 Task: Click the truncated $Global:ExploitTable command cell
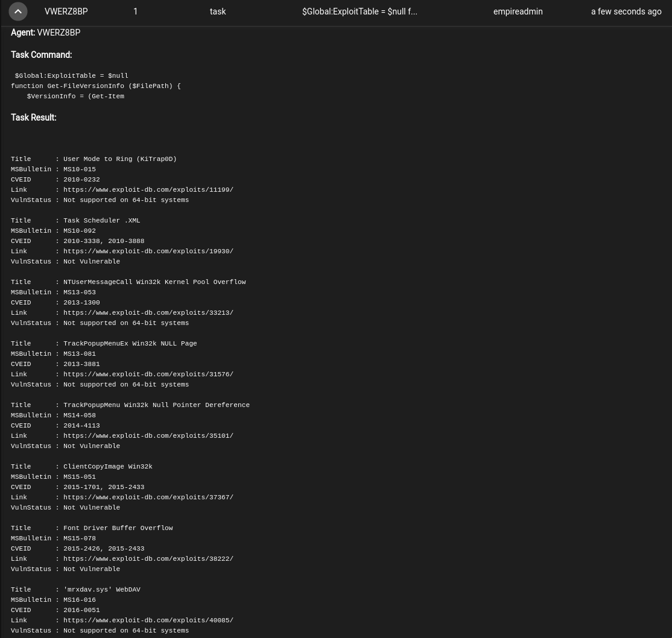tap(359, 11)
